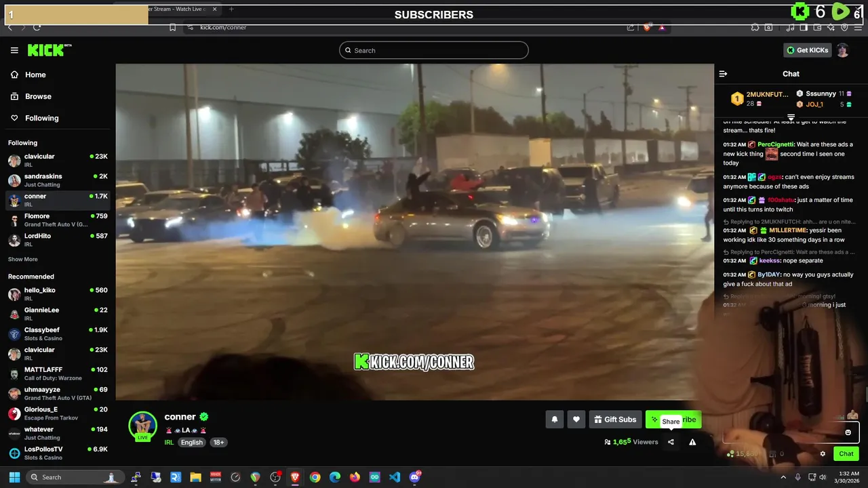Open Discord from the taskbar
Screen dimensions: 868x488
(414, 477)
